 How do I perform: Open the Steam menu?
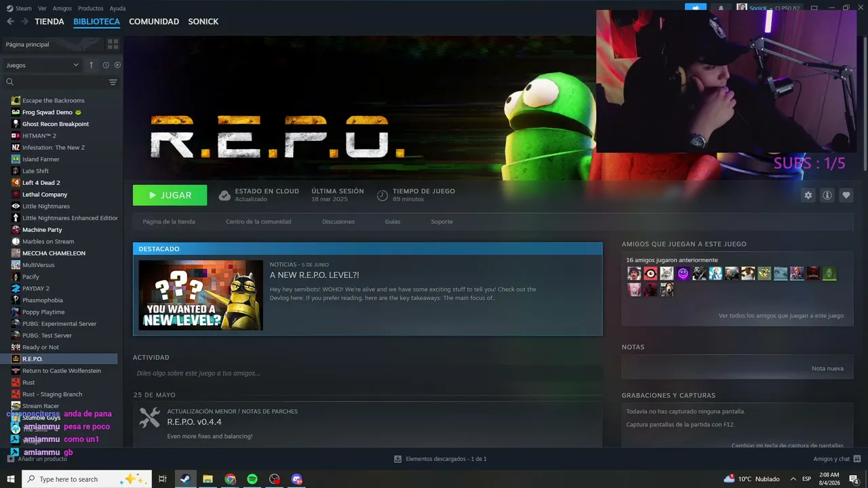pos(19,8)
